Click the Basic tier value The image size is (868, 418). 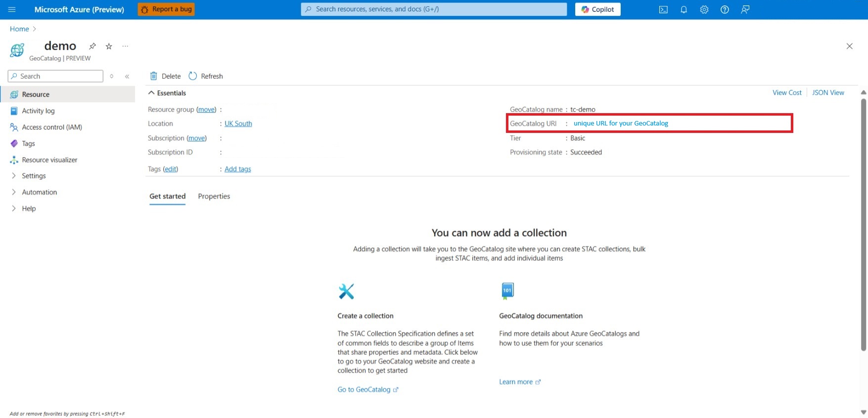pyautogui.click(x=578, y=138)
